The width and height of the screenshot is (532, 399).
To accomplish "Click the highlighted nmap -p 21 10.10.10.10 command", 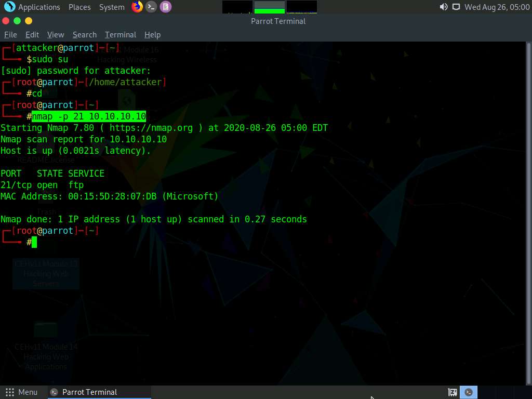I will (89, 116).
